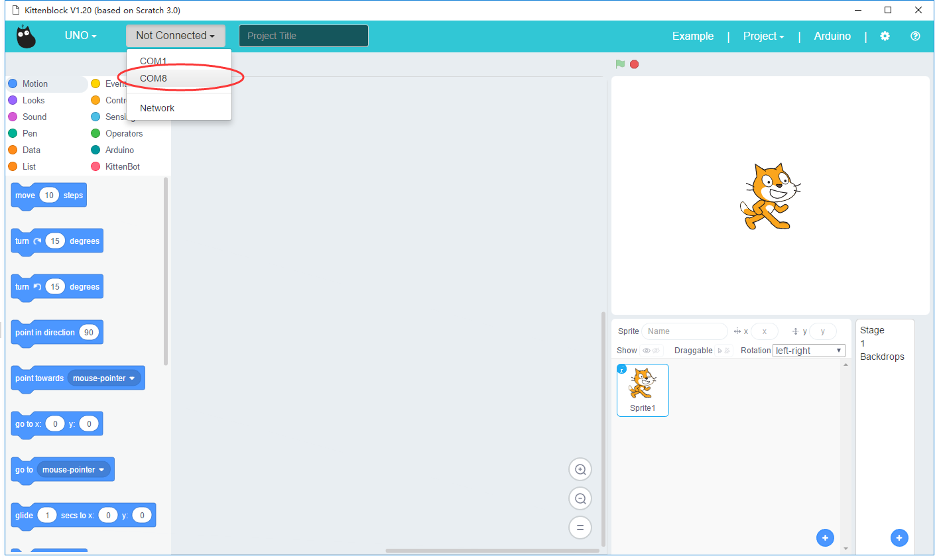Click the 90 value in direction block

click(x=89, y=333)
